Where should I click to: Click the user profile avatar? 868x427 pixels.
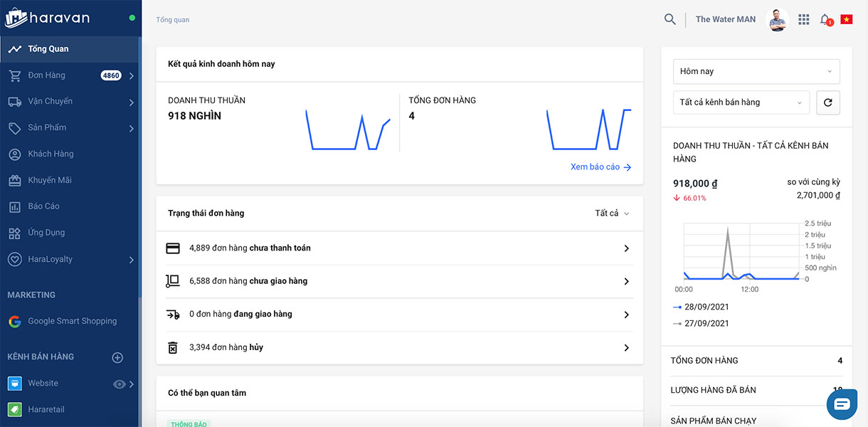777,20
